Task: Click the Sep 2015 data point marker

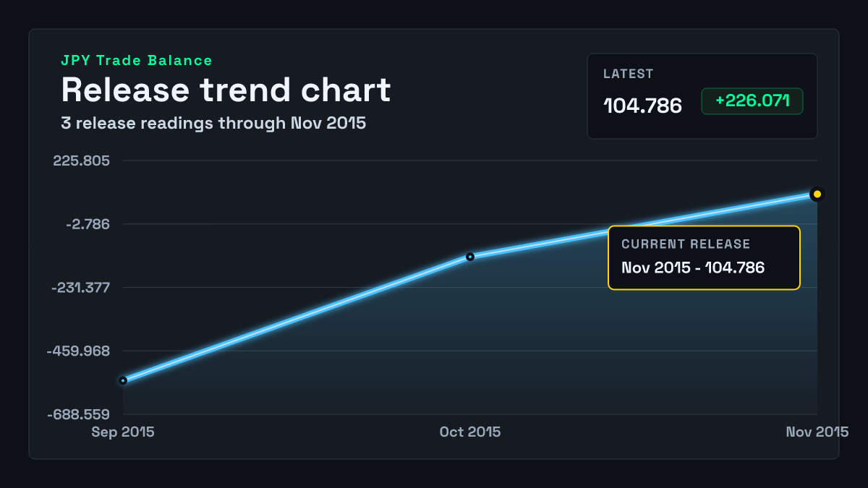Action: 123,380
